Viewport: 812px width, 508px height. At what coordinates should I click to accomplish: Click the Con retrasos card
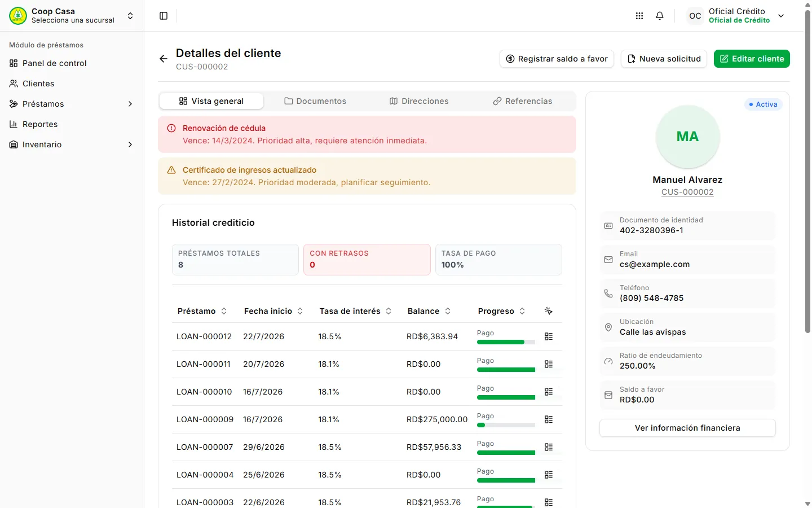pos(367,260)
